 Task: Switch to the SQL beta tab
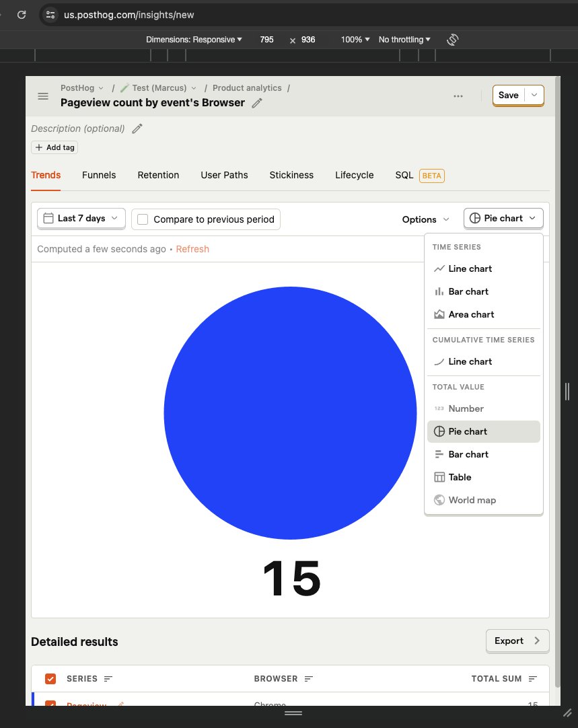click(x=420, y=176)
